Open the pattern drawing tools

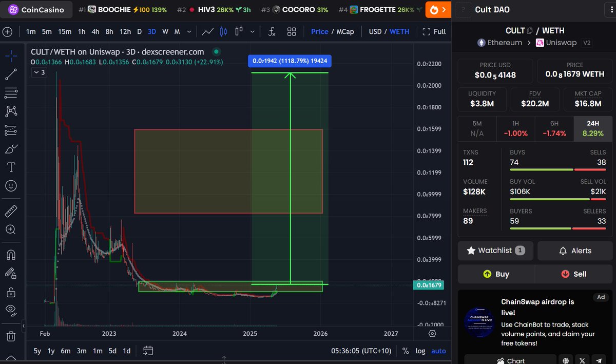click(11, 111)
